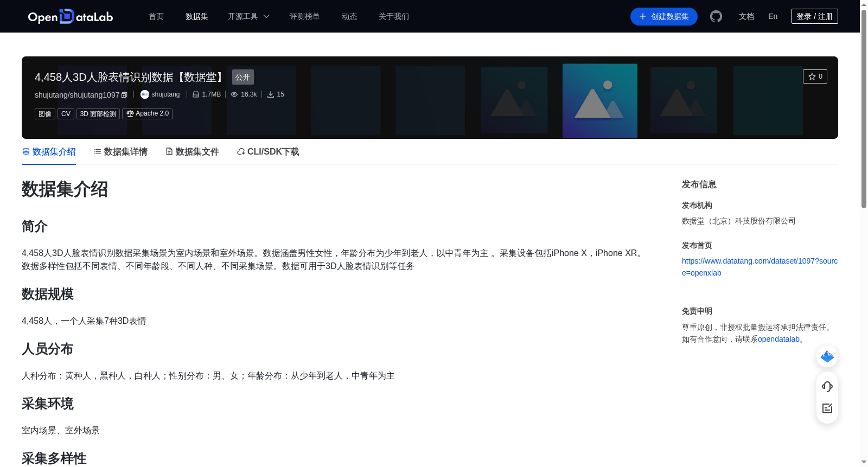Click the storage size icon beside 1.7MB
Viewport: 868px width, 467px height.
[x=196, y=94]
